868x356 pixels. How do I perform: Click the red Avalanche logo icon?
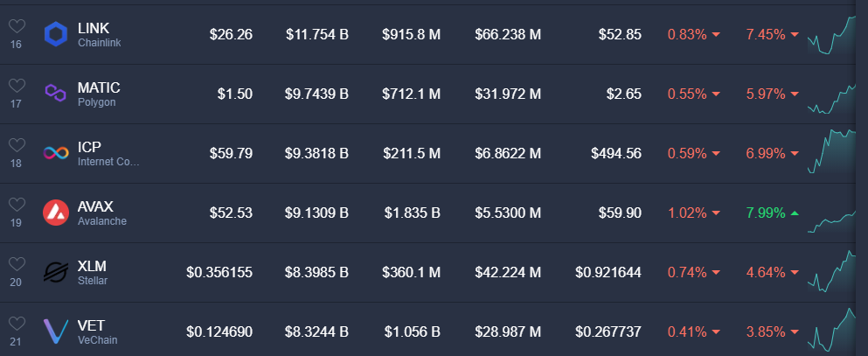click(x=56, y=213)
